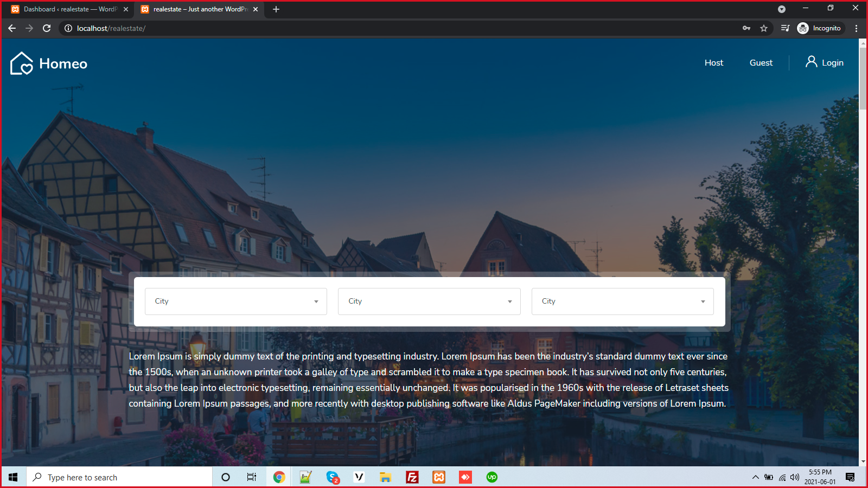Click the browser forward arrow

pos(29,28)
